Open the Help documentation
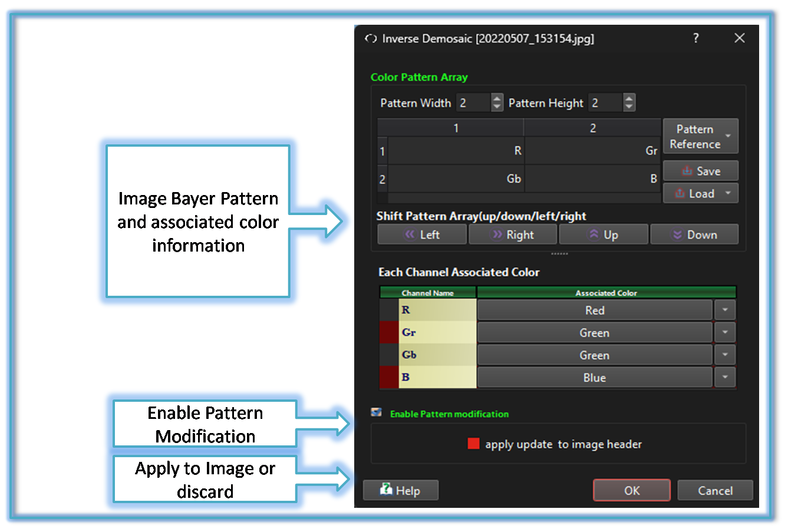This screenshot has height=532, width=788. 400,490
